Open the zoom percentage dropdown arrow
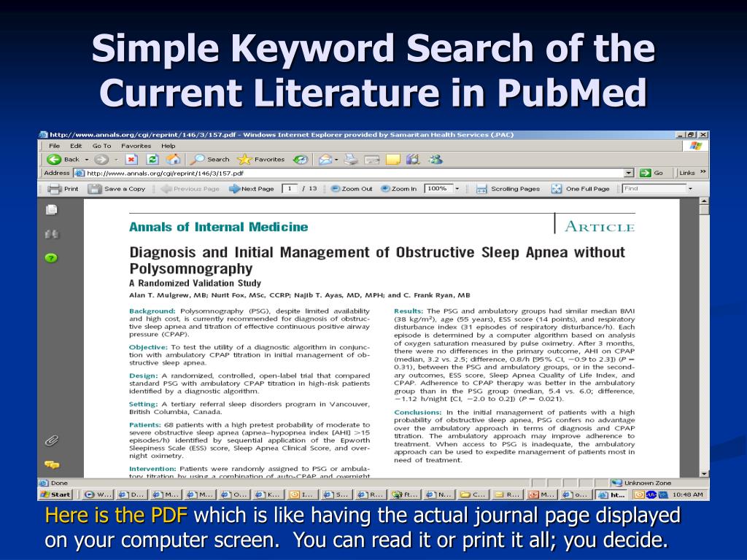The height and width of the screenshot is (560, 747). click(x=457, y=189)
